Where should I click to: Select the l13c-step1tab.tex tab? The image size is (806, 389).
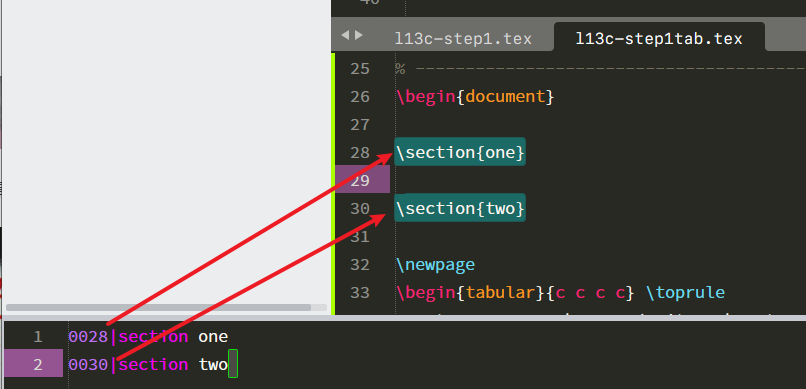pos(659,39)
